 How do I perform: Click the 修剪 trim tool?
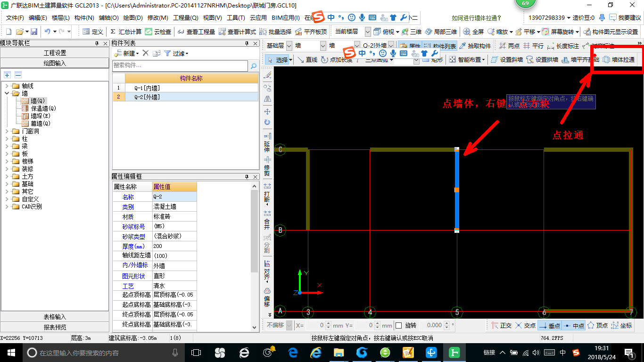267,166
